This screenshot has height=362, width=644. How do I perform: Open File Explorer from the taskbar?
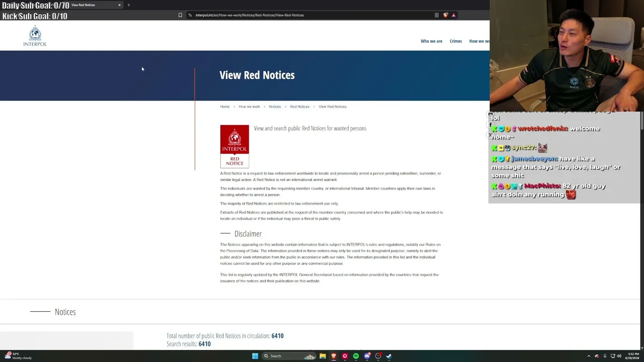click(323, 356)
